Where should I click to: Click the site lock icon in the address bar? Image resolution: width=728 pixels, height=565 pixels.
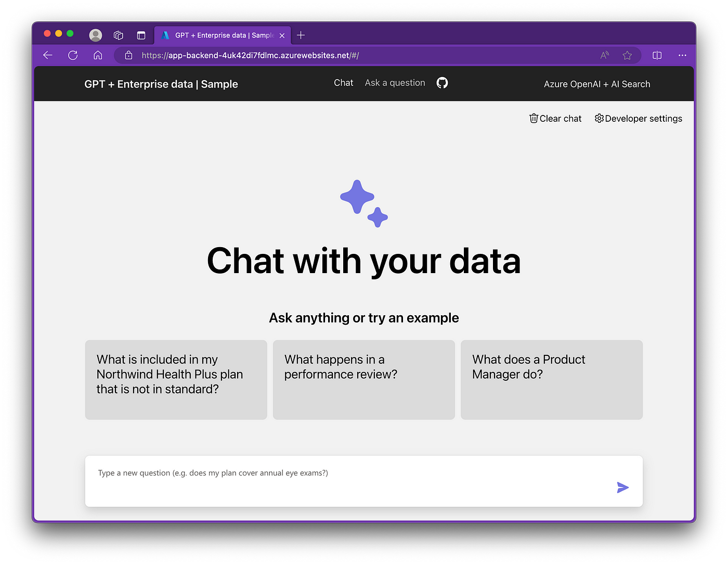pyautogui.click(x=128, y=55)
